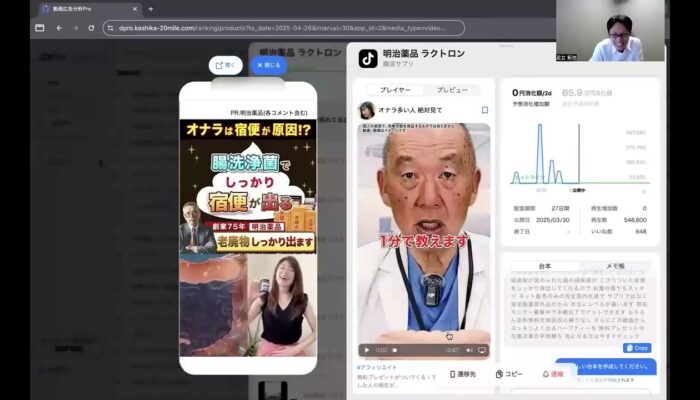This screenshot has width=700, height=400.
Task: Click the spending line chart
Action: tap(580, 154)
